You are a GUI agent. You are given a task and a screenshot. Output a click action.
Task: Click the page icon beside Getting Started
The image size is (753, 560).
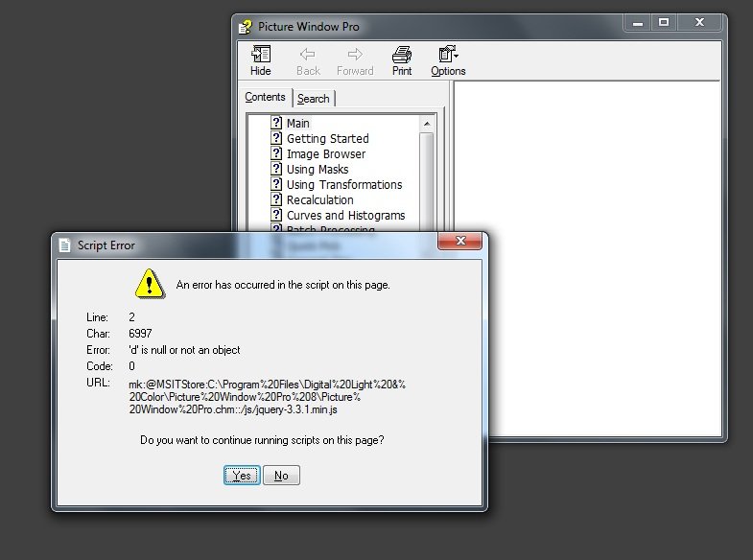[x=276, y=138]
